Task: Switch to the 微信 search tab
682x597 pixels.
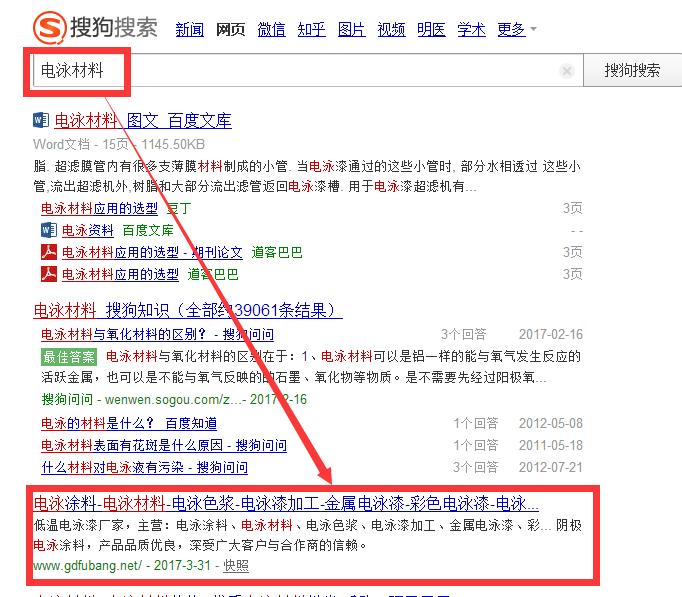Action: pyautogui.click(x=270, y=30)
